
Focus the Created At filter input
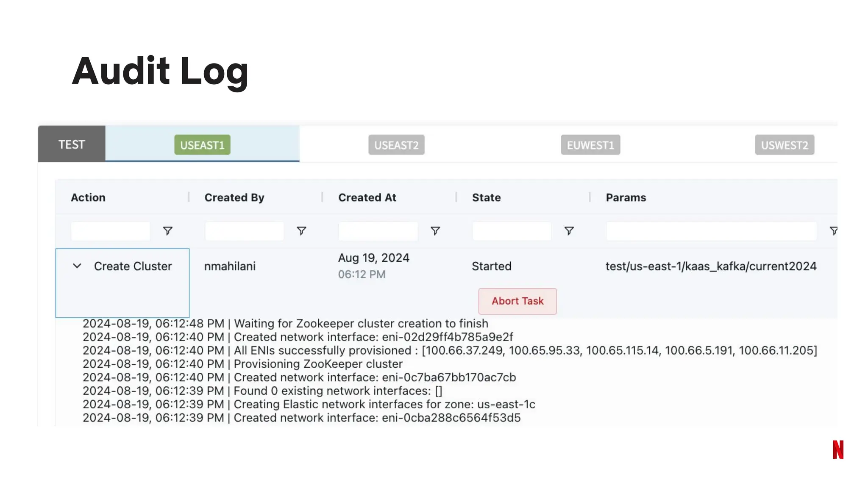(x=378, y=231)
